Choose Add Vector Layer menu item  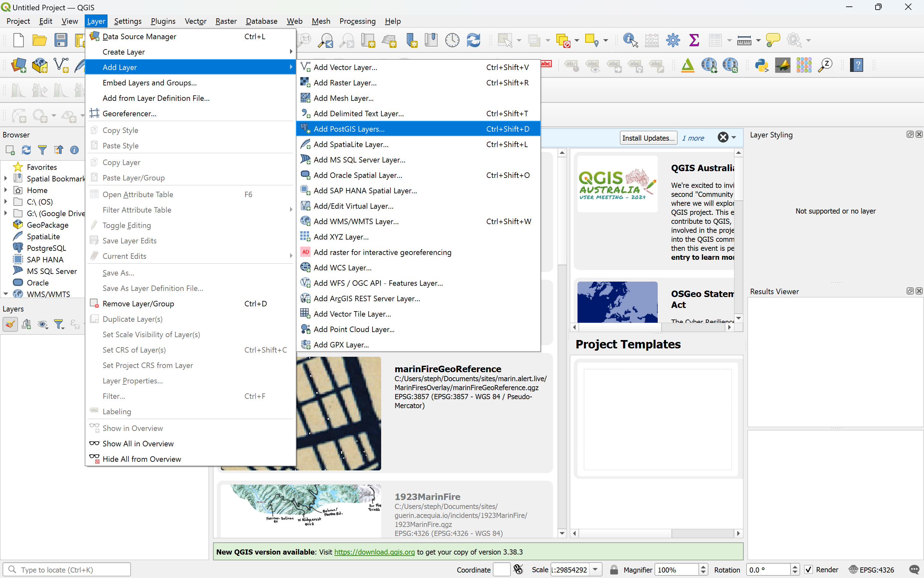[418, 67]
